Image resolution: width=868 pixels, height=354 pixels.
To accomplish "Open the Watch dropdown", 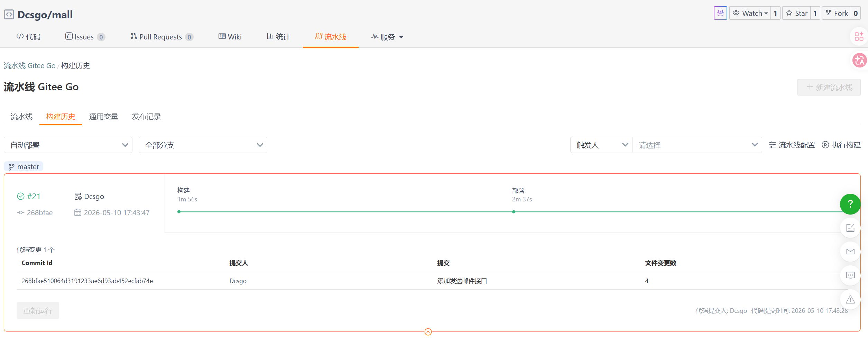I will (750, 13).
